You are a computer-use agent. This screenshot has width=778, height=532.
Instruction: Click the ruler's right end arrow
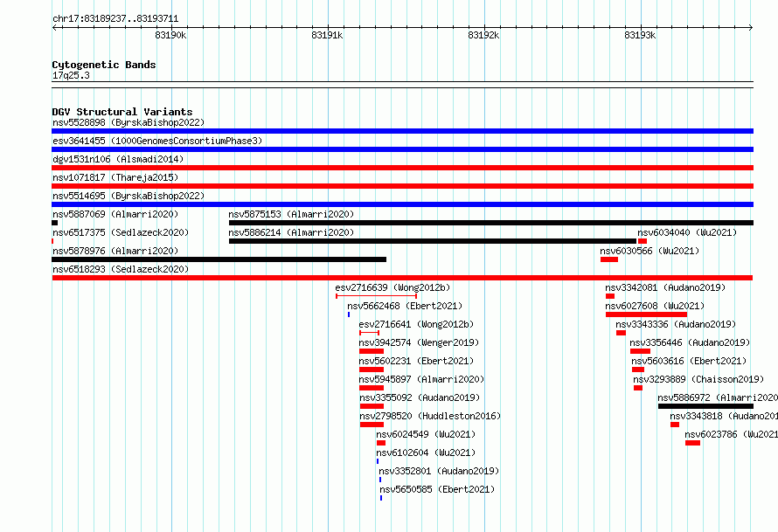click(x=751, y=28)
